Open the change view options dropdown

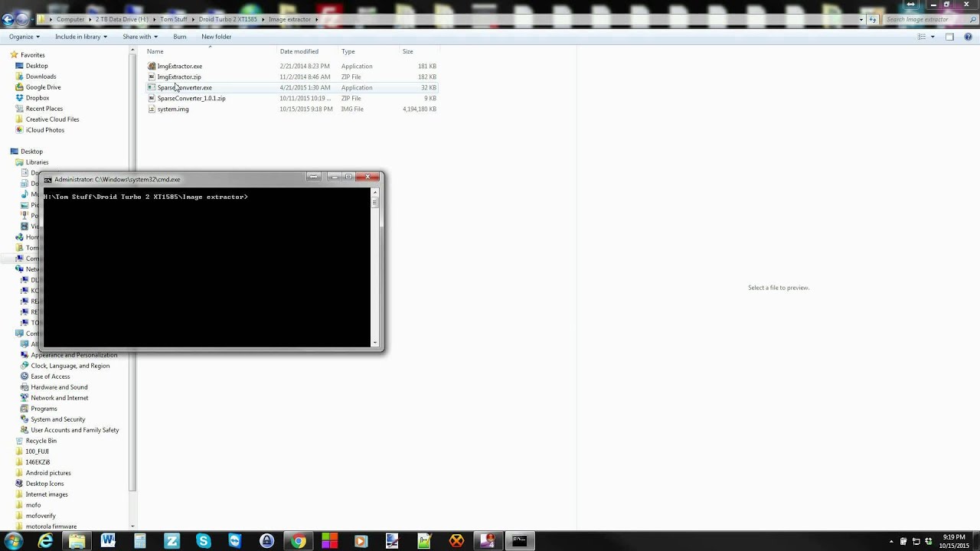(x=933, y=37)
